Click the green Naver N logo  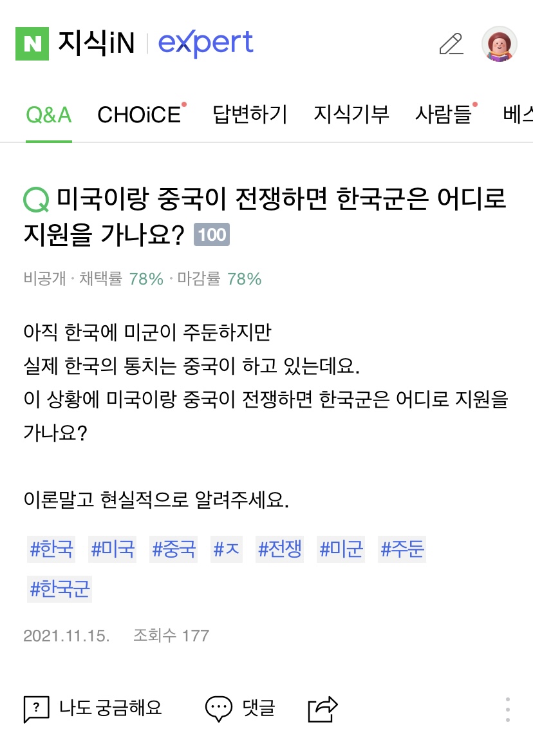pos(32,43)
